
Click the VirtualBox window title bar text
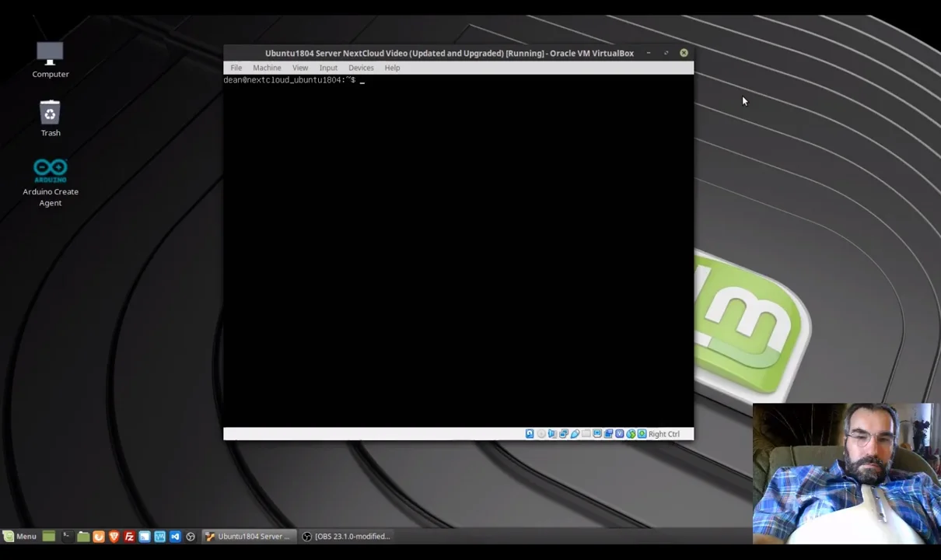coord(450,53)
